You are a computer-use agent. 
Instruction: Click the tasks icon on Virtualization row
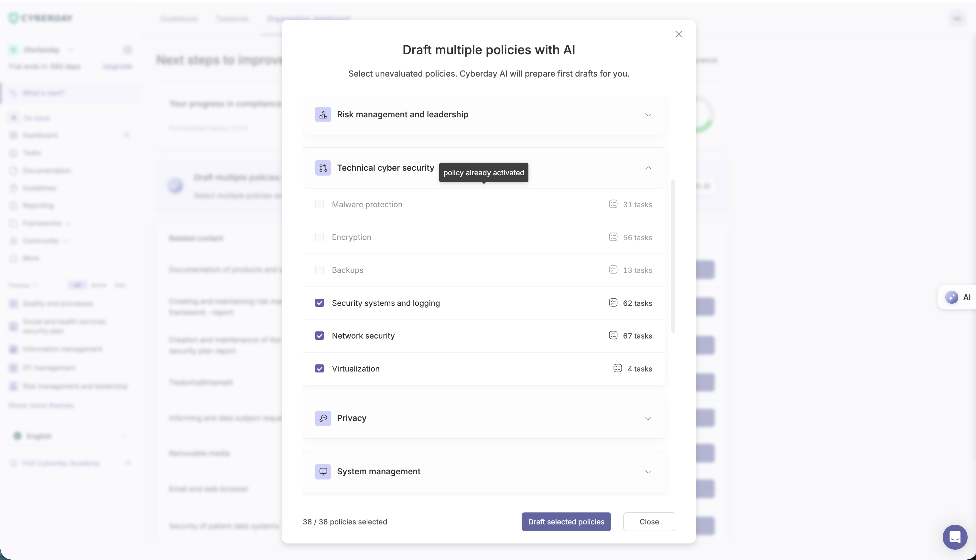(617, 369)
